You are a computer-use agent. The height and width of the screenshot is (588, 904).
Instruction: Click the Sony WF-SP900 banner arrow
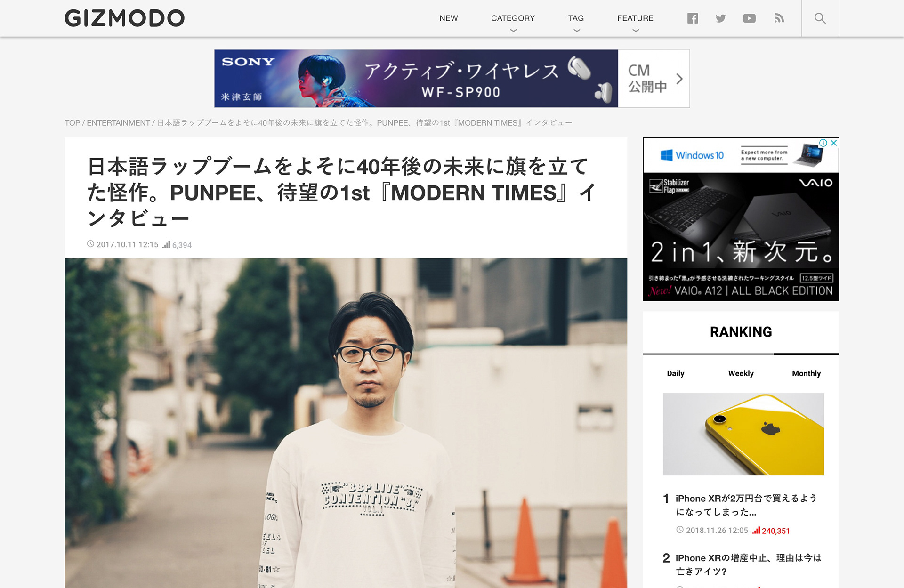(679, 79)
